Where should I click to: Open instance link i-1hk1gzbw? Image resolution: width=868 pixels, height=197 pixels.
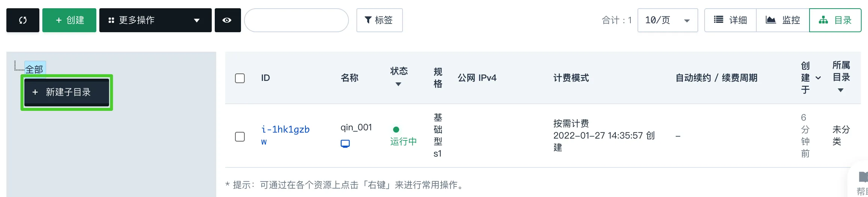click(x=285, y=136)
